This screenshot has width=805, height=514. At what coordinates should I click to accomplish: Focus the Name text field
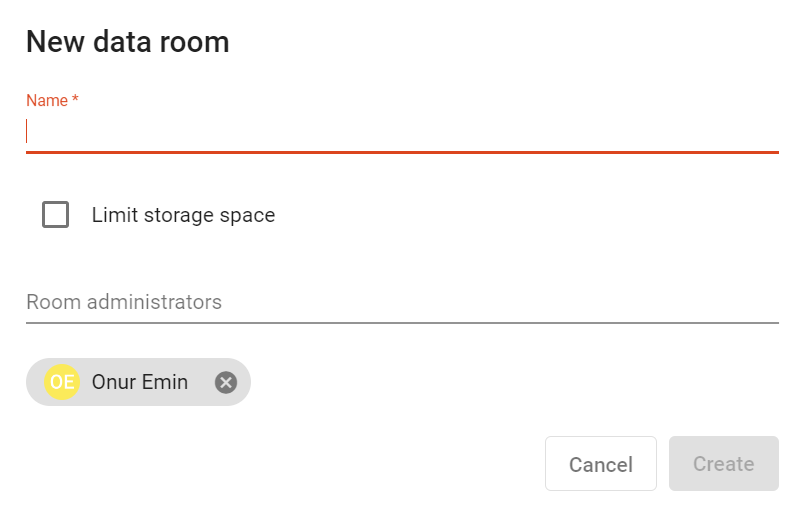tap(402, 131)
